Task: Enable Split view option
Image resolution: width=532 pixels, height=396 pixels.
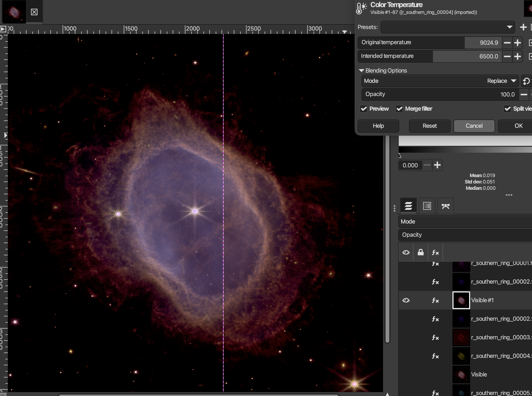Action: click(508, 109)
